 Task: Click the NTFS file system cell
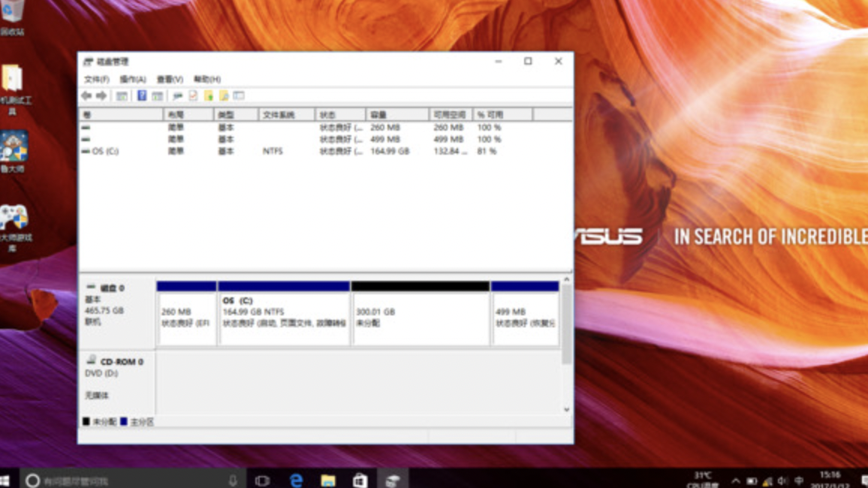(273, 151)
